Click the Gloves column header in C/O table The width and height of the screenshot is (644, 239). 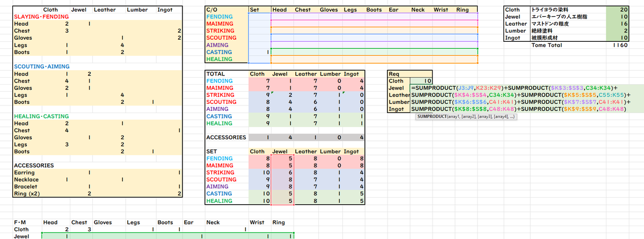coord(328,10)
